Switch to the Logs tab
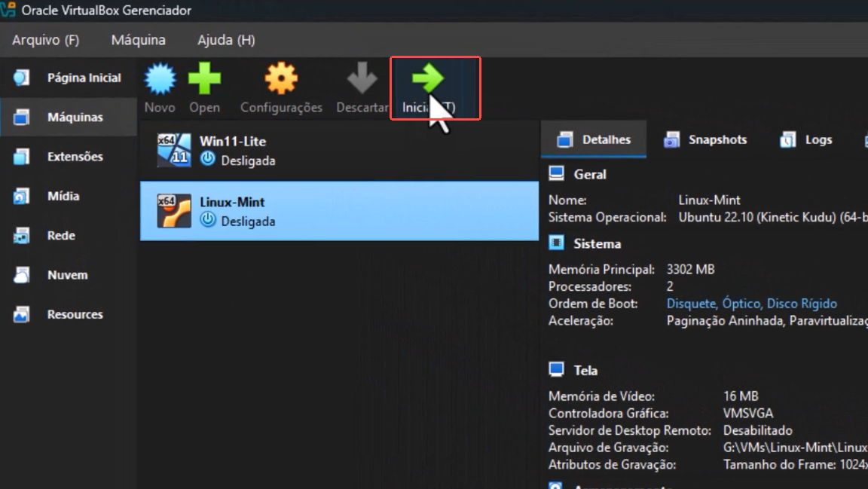The image size is (868, 489). click(806, 139)
